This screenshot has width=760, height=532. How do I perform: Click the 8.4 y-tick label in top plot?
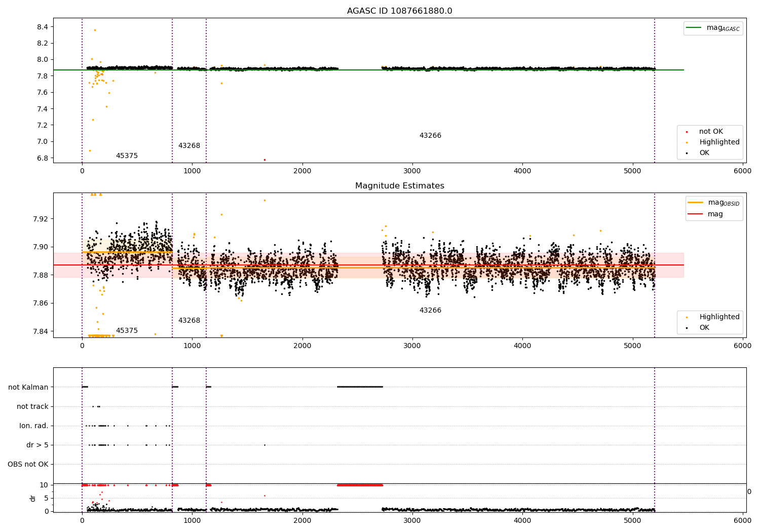coord(43,27)
